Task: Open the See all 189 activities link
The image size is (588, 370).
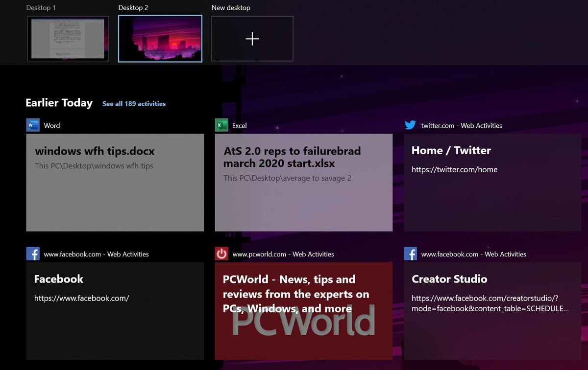Action: [134, 104]
